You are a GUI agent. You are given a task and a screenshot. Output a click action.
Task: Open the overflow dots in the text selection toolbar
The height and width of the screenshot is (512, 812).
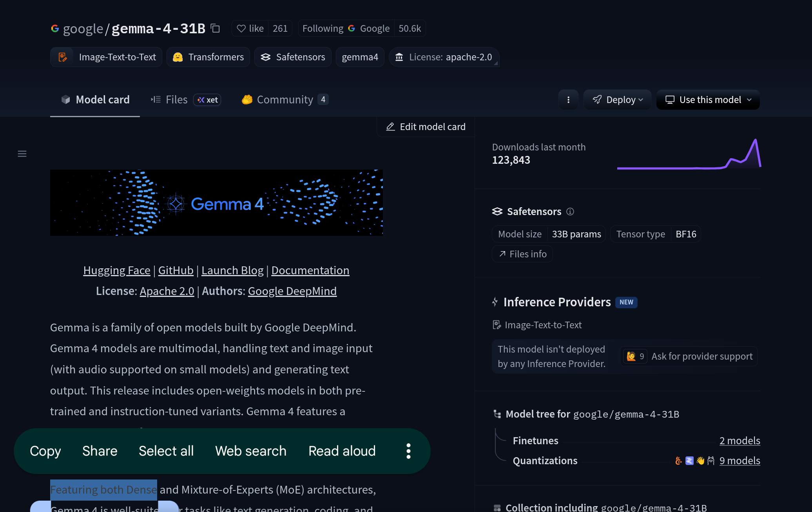click(408, 451)
